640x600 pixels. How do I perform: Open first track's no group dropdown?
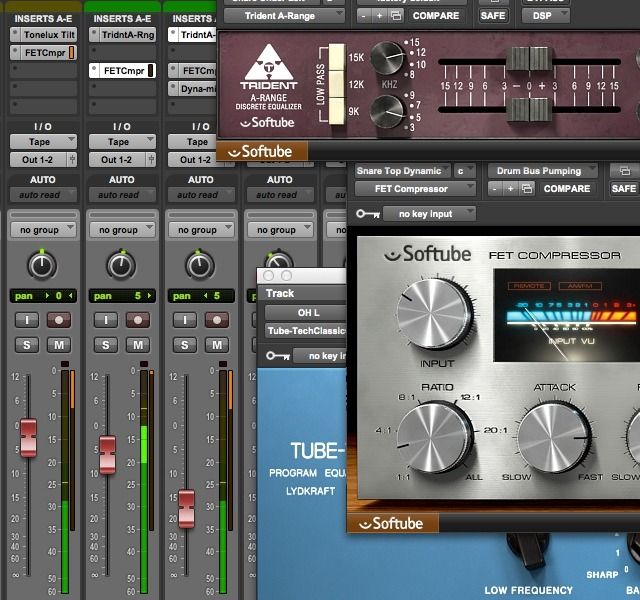point(43,230)
